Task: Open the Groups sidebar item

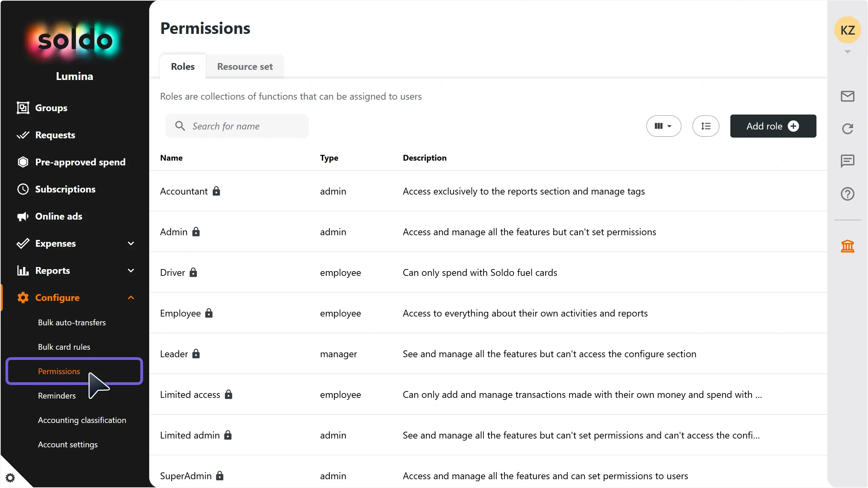Action: point(51,108)
